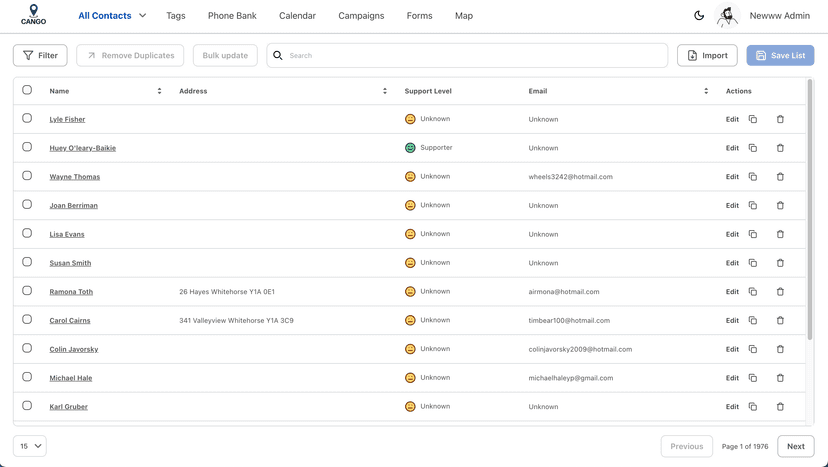Screen dimensions: 828x467
Task: Duplicate the Ramona Toth contact
Action: (753, 292)
